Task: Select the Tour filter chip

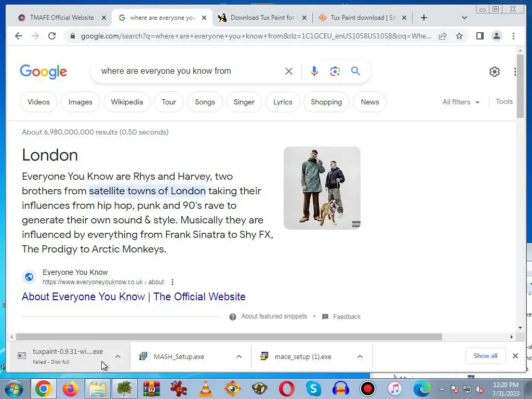Action: (x=169, y=102)
